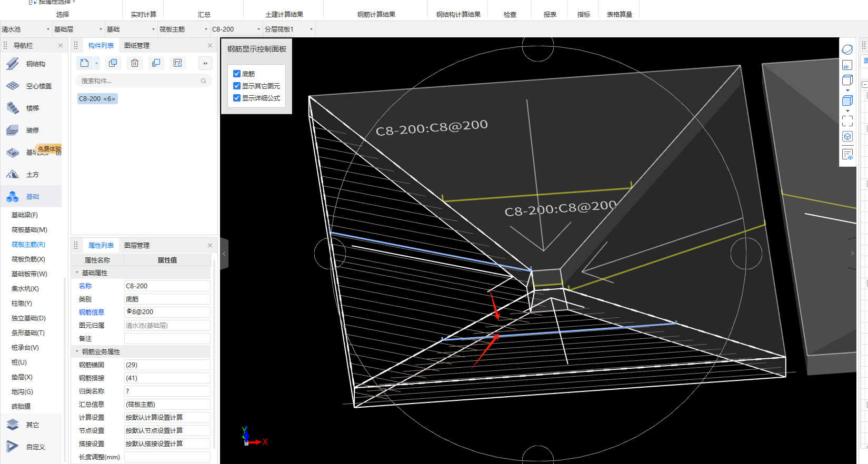
Task: Select the 楼梯 category icon
Action: click(x=13, y=108)
